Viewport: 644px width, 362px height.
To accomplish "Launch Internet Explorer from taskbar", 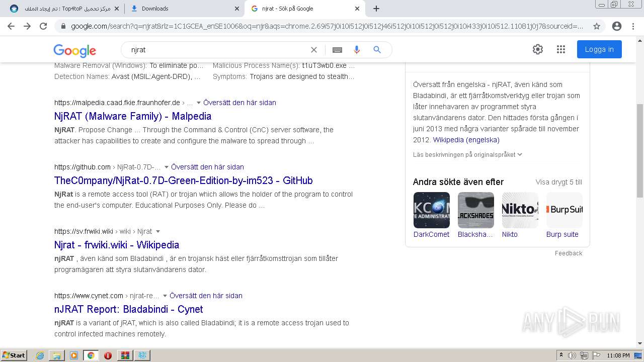I will (x=40, y=355).
